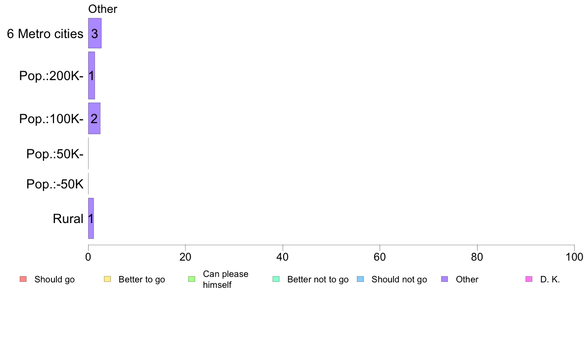This screenshot has width=588, height=364.
Task: Click the Should not go blue swatch
Action: coord(360,279)
